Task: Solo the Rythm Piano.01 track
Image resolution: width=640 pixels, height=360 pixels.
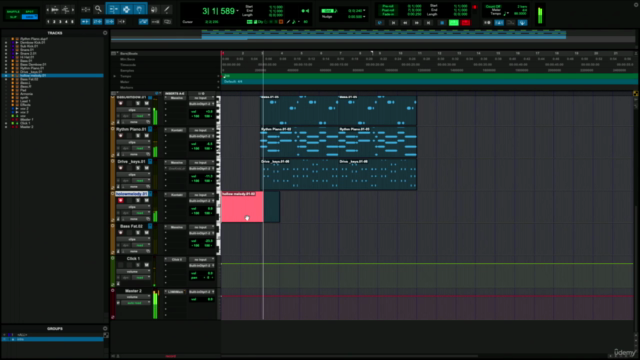Action: click(138, 136)
